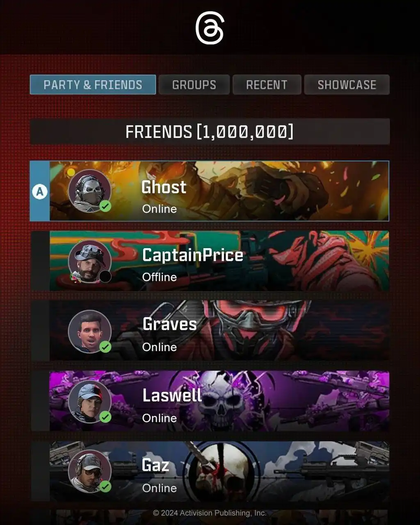Open Gaz's avatar with headset
Screen dimensions: 420x525
coord(89,471)
